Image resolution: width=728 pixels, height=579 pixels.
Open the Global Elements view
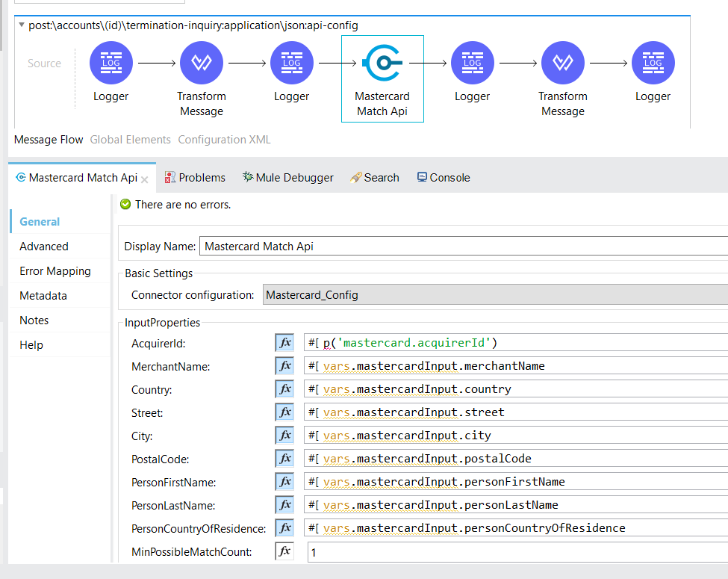[x=131, y=140]
